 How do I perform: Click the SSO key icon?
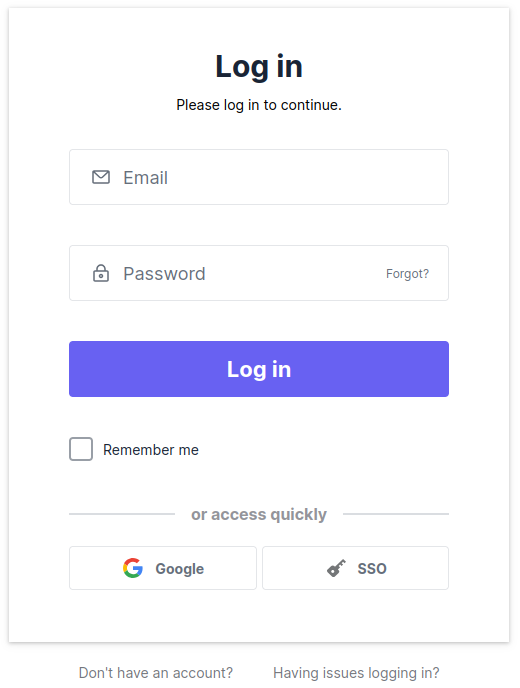pyautogui.click(x=337, y=568)
